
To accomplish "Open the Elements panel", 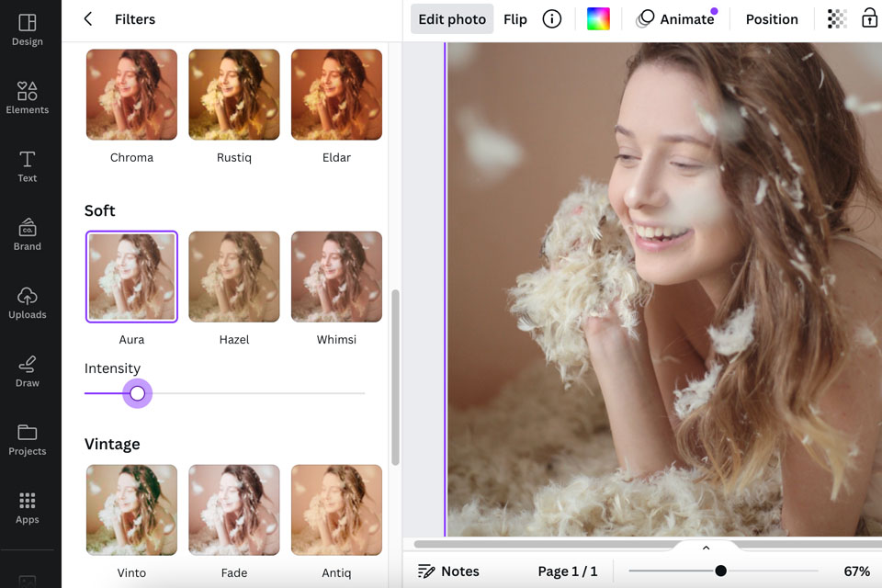I will click(27, 98).
